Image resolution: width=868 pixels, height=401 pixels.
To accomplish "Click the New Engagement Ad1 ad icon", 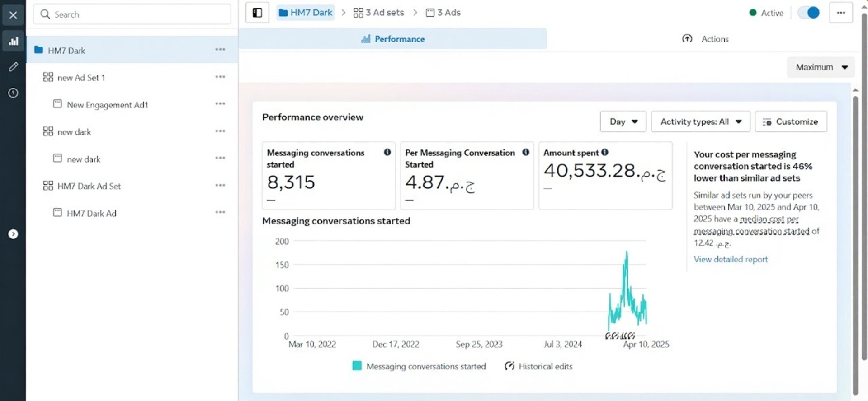I will (57, 104).
